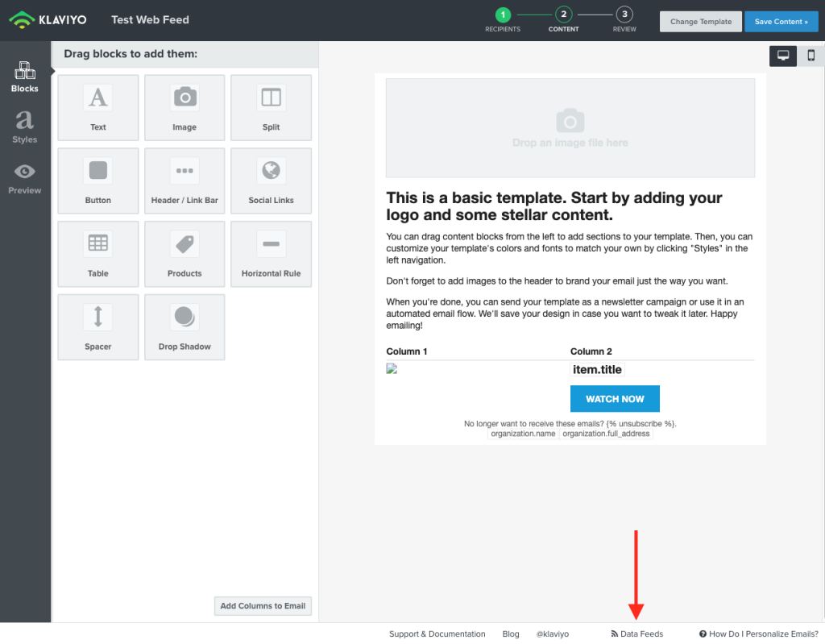This screenshot has width=825, height=644.
Task: Open the Preview eye panel
Action: (25, 178)
